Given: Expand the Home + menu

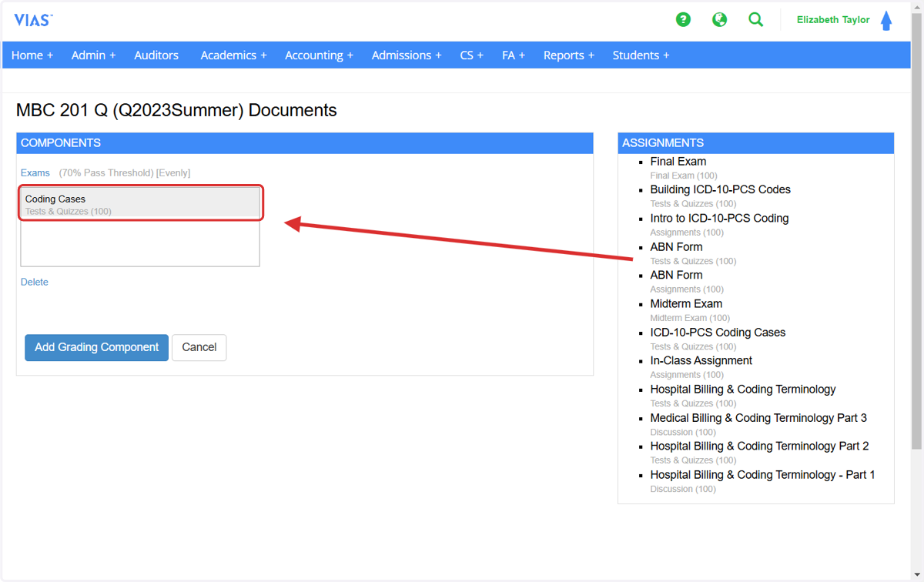Looking at the screenshot, I should 32,55.
